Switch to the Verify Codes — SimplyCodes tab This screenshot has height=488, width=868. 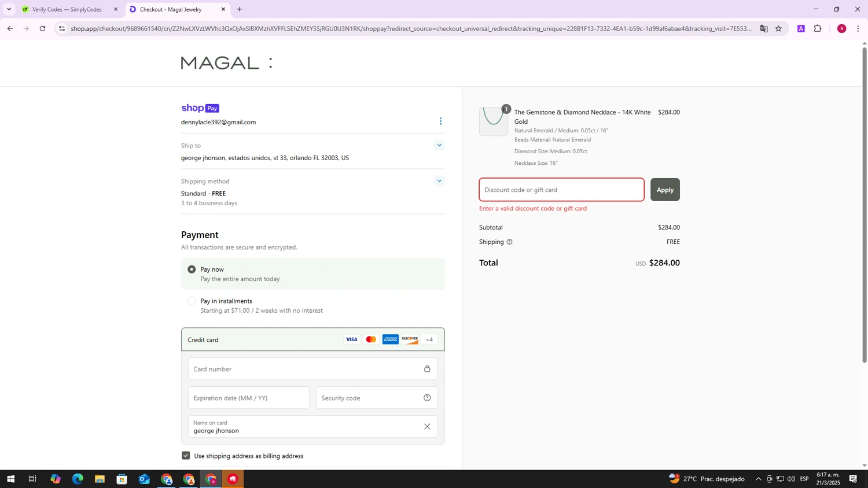tap(67, 9)
